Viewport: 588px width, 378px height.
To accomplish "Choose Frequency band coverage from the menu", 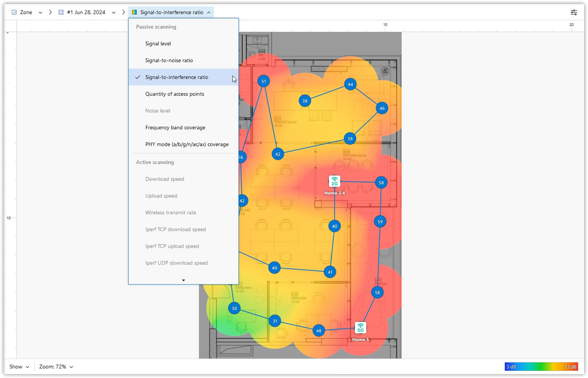I will tap(175, 127).
